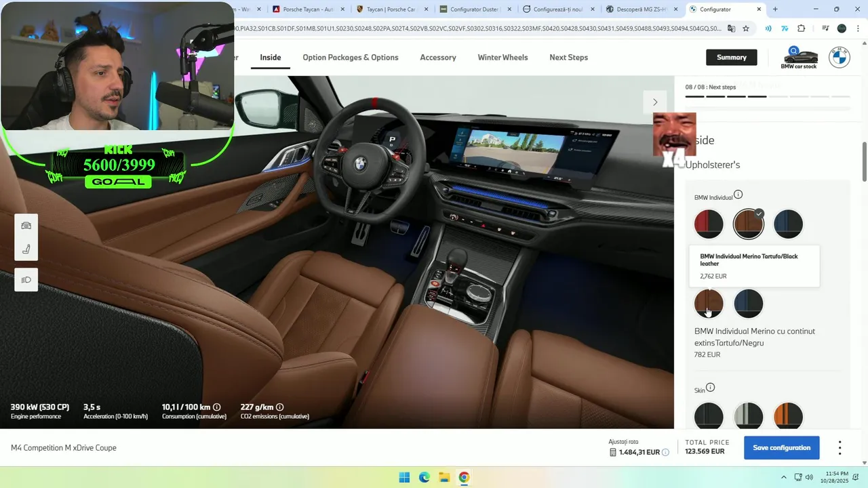Open BMW car stock search
The height and width of the screenshot is (488, 868).
pos(799,58)
